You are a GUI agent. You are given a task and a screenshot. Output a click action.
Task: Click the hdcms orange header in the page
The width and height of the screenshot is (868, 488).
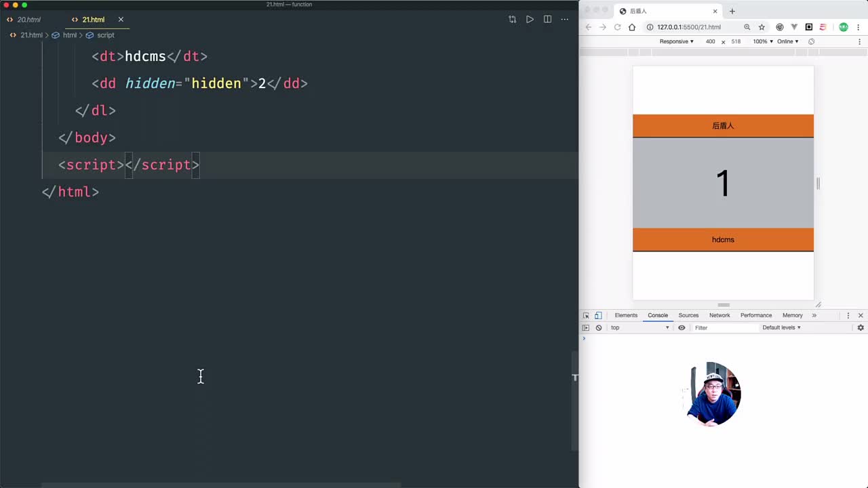pos(723,240)
